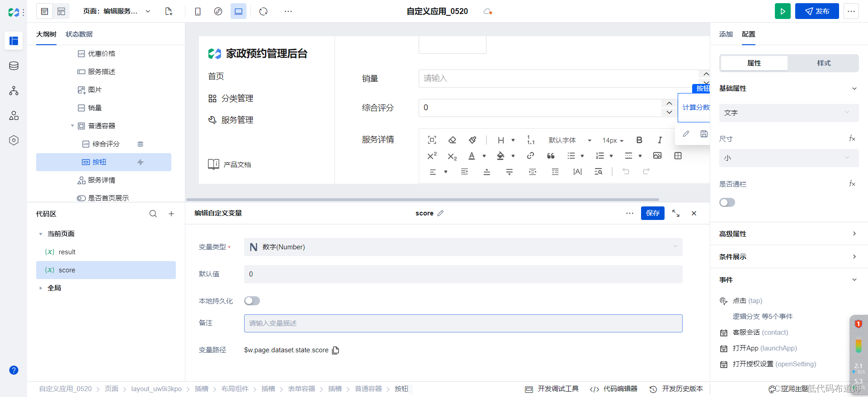
Task: Open the size 小 dropdown
Action: tap(789, 158)
